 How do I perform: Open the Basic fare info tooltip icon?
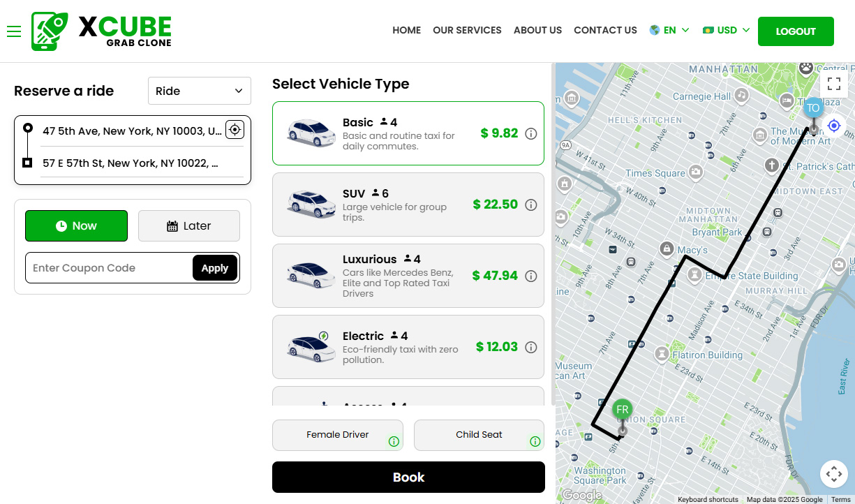(x=532, y=133)
